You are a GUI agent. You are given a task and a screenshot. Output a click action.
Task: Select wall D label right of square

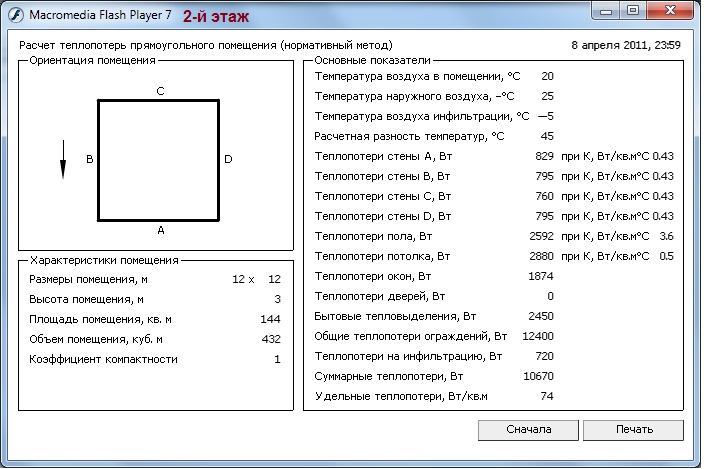pos(228,159)
